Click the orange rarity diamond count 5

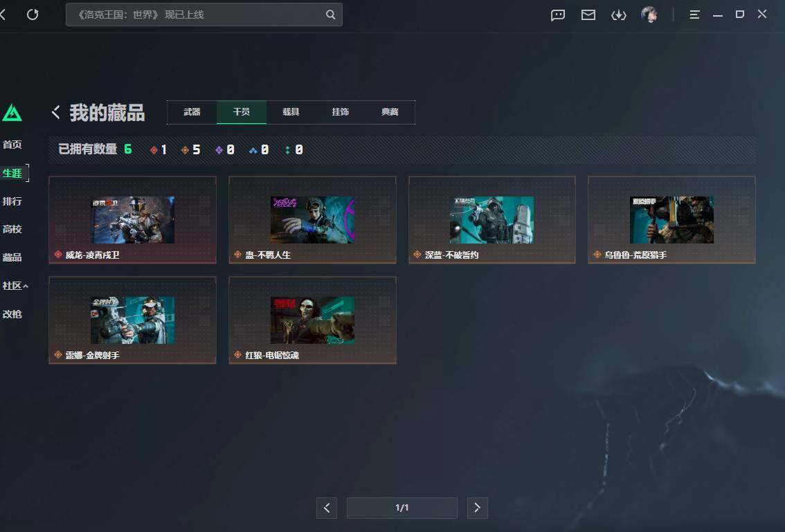tap(191, 149)
